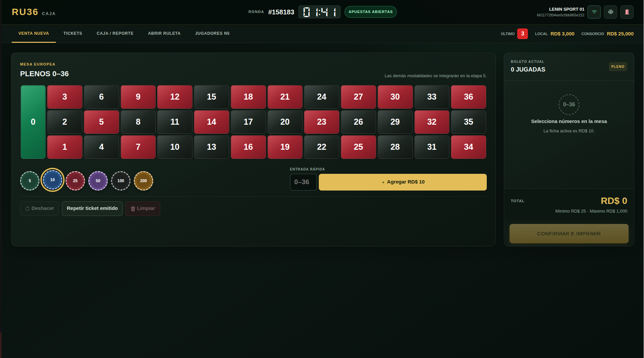Bet on green number 0
The height and width of the screenshot is (358, 644).
click(33, 122)
